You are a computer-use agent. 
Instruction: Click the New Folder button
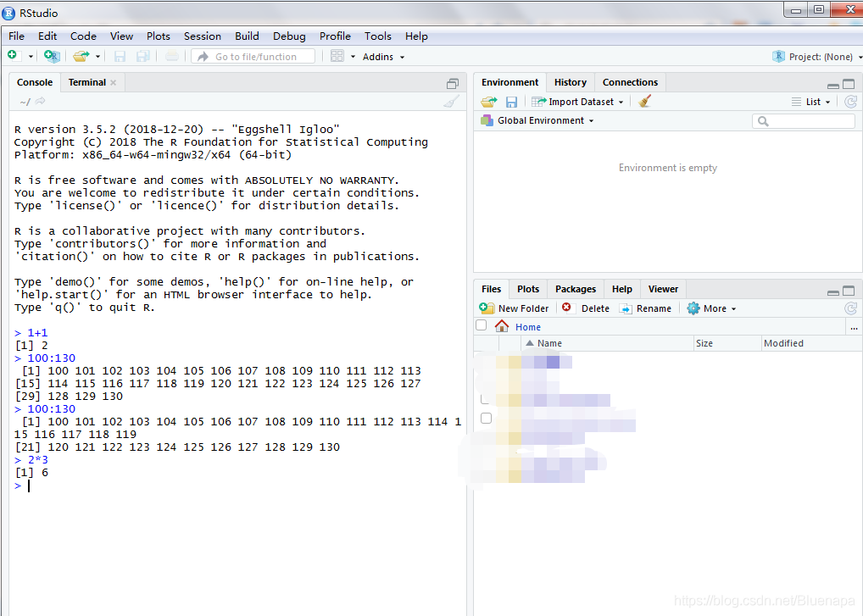tap(514, 308)
